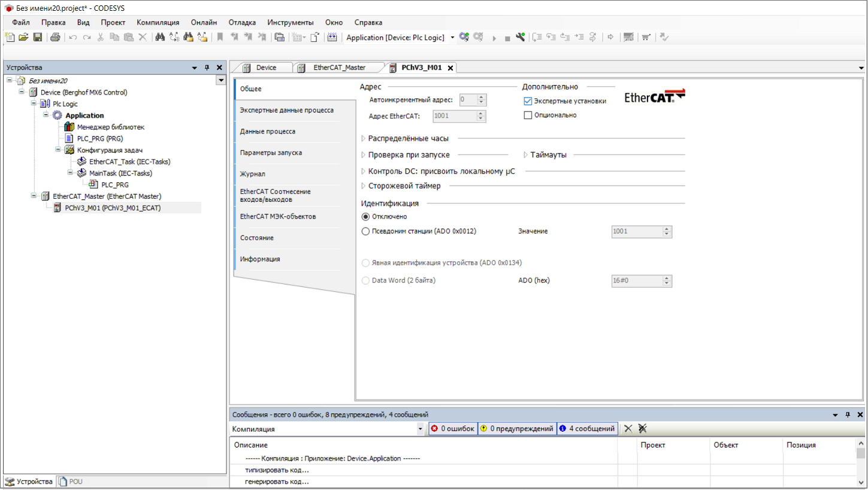Image resolution: width=868 pixels, height=490 pixels.
Task: Click the Open project folder icon
Action: click(x=23, y=37)
